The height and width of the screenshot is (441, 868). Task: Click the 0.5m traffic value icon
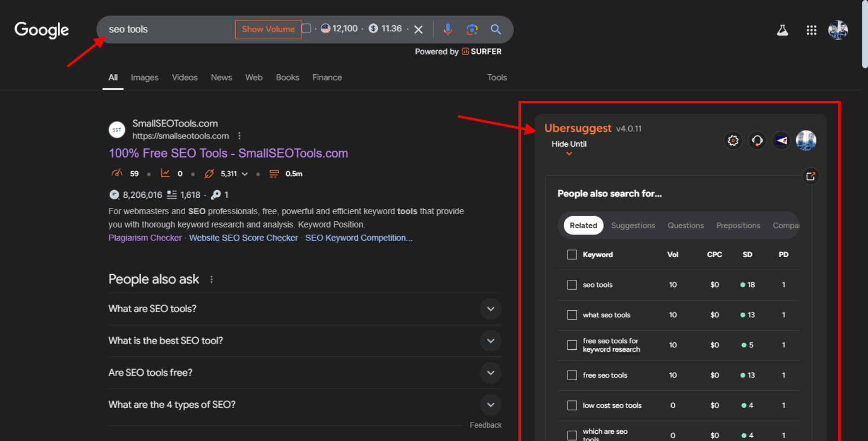pyautogui.click(x=274, y=174)
